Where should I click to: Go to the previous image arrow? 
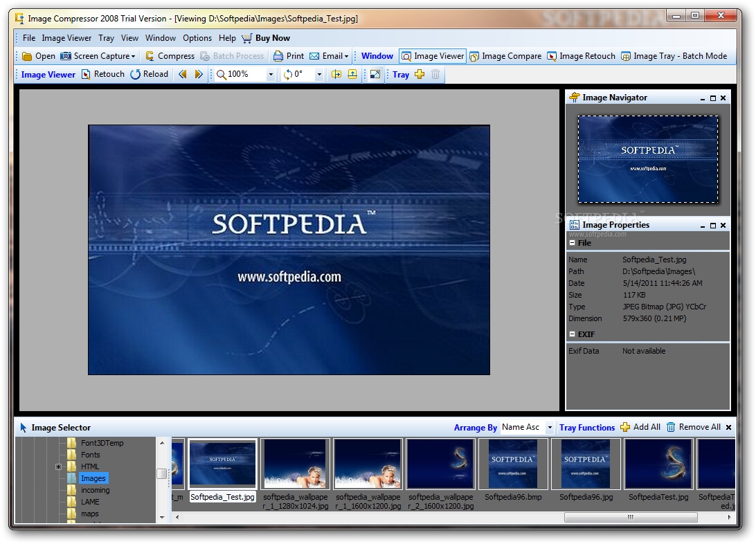pyautogui.click(x=183, y=74)
